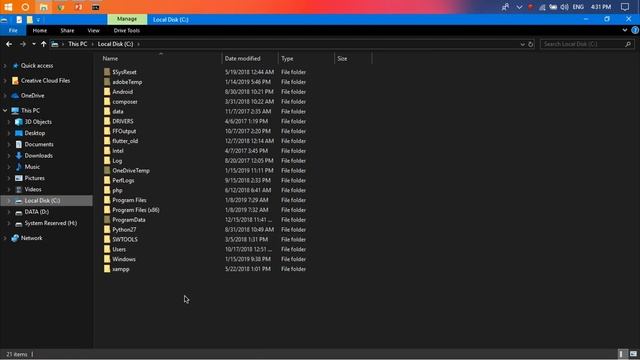Screen dimensions: 640x360
Task: Select the DRIVERS folder icon
Action: [x=107, y=121]
